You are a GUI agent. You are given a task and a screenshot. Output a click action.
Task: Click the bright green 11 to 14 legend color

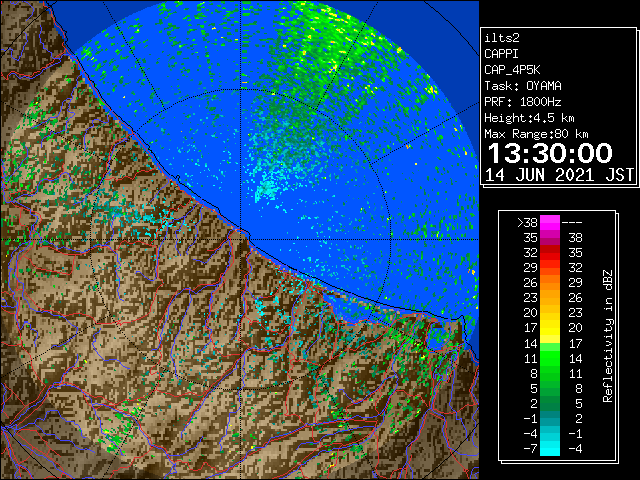click(x=550, y=358)
